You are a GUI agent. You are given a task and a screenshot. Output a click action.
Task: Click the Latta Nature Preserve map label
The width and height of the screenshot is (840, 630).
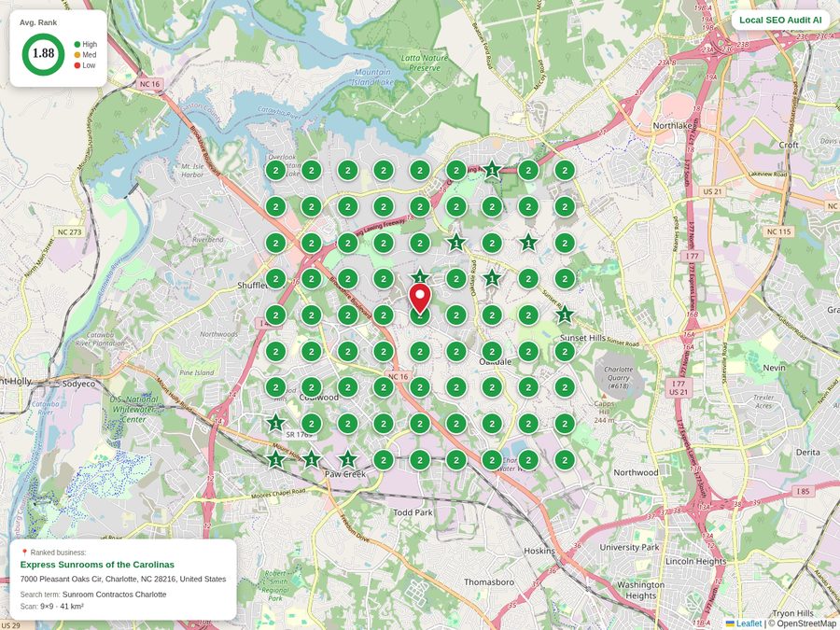tap(425, 63)
